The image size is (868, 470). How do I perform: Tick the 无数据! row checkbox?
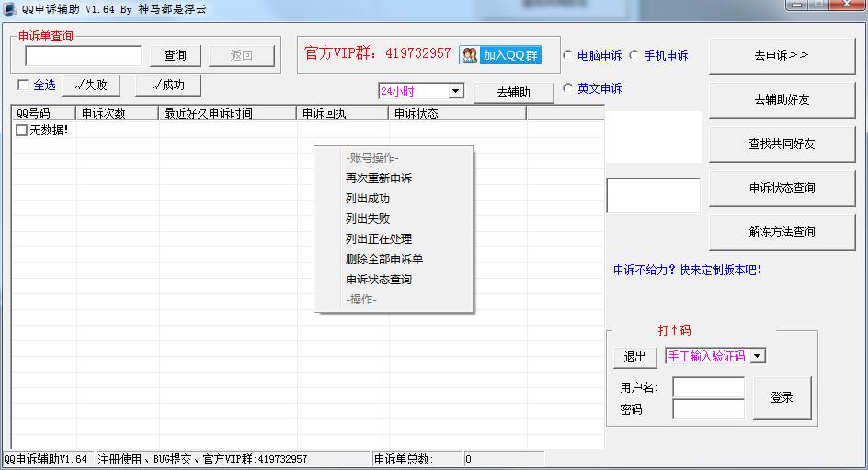[21, 130]
